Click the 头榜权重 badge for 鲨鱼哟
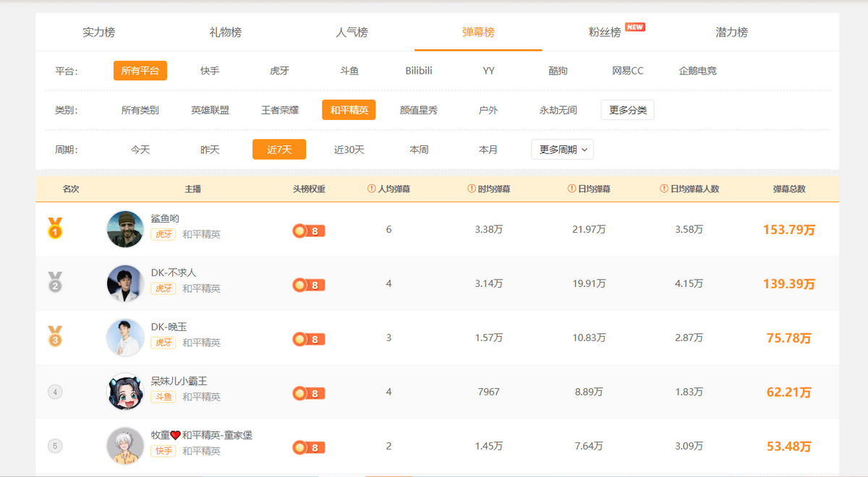Viewport: 868px width, 477px height. [x=309, y=231]
